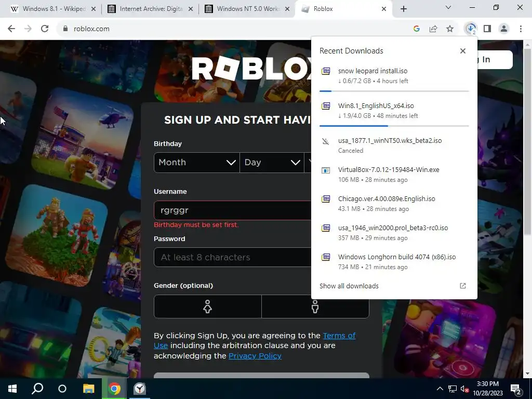Click the snow leopard install.iso file icon
The width and height of the screenshot is (532, 399).
[326, 71]
